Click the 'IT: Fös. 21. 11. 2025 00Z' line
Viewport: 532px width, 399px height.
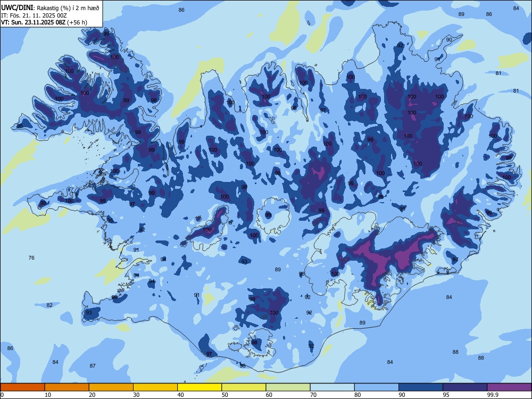34,15
